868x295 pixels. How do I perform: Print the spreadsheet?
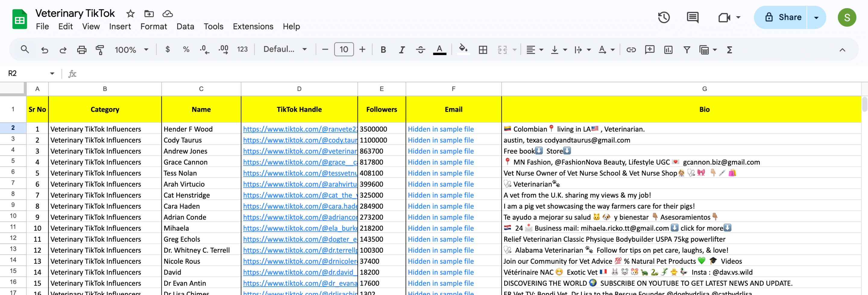(82, 50)
